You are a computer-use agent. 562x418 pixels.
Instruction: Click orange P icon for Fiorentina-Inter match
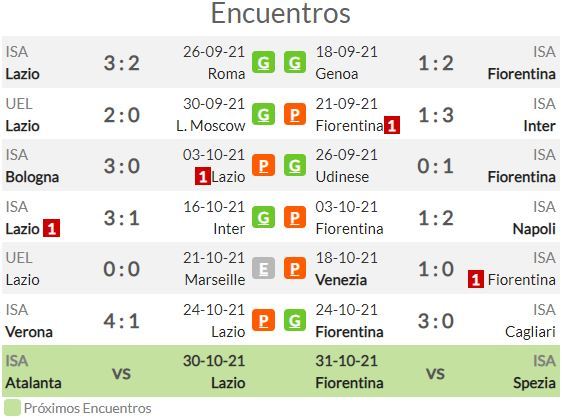[295, 114]
